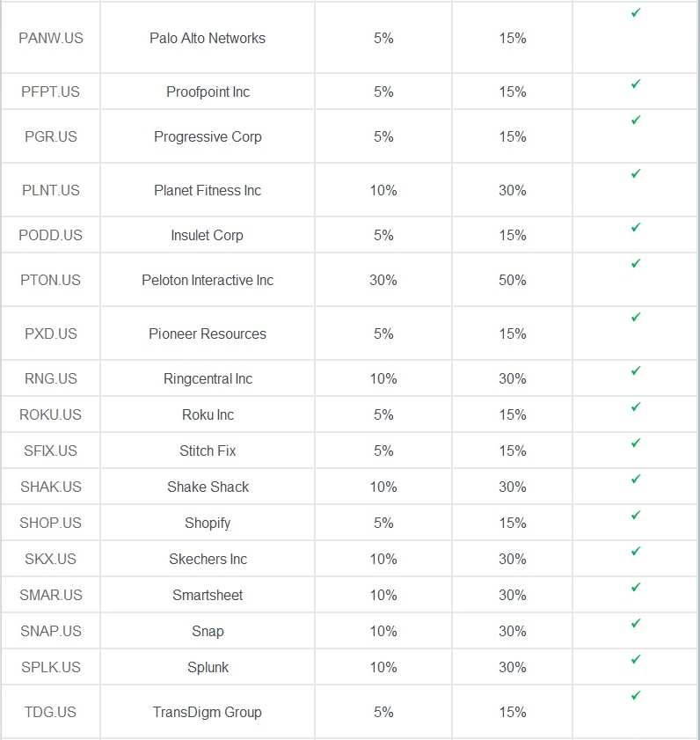The image size is (700, 740).
Task: Click the green checkmark next to Roku Inc
Action: click(x=636, y=407)
